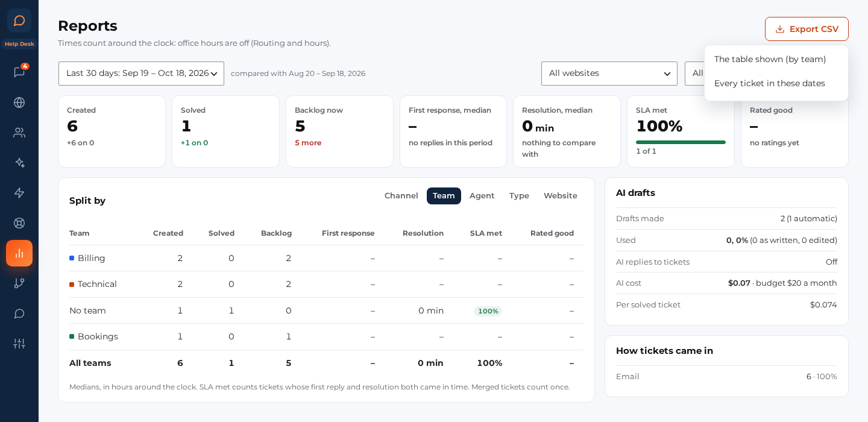
Task: Click the Created summary card
Action: pos(112,131)
